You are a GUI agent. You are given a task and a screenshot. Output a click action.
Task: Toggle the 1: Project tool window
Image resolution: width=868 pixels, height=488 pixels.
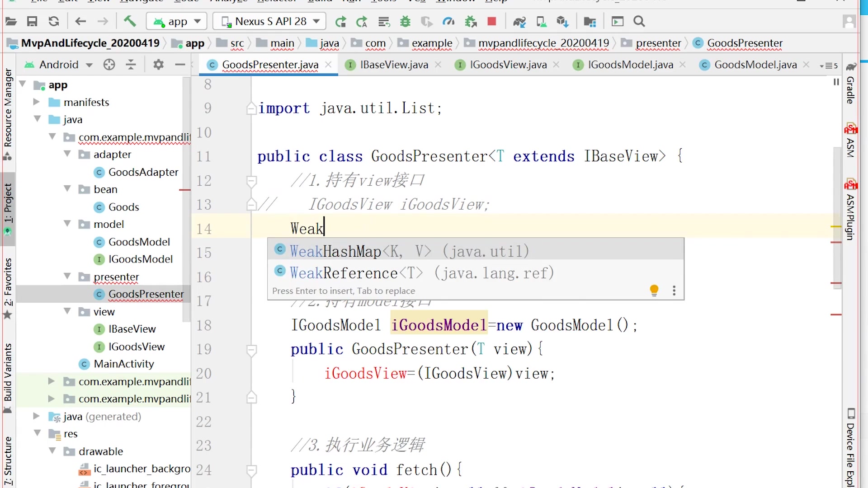[x=8, y=208]
